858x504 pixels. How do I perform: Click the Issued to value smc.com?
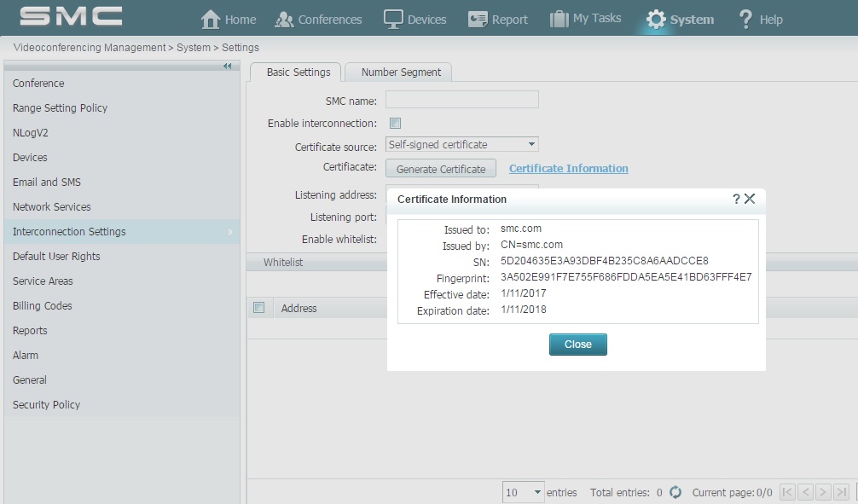[521, 229]
